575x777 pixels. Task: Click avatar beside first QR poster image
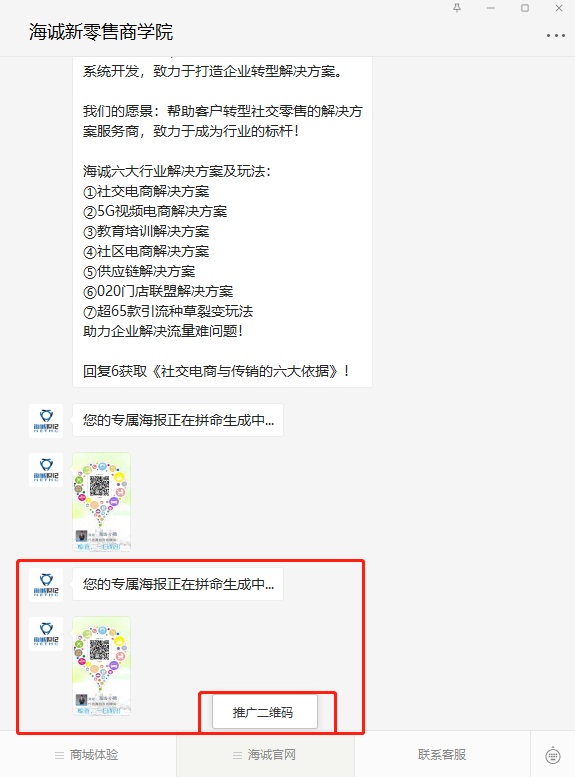(46, 470)
